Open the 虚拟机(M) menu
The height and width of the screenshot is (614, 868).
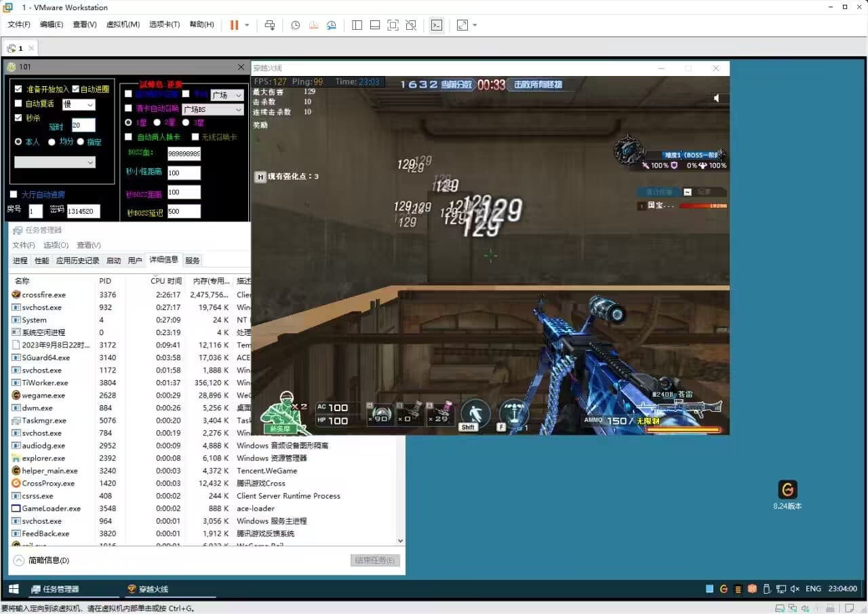(x=123, y=24)
